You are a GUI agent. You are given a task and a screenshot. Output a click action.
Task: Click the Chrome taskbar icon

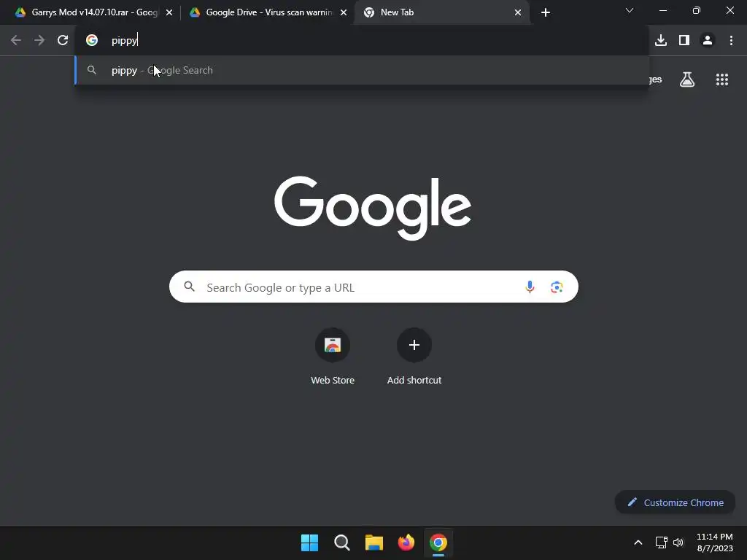pos(438,542)
